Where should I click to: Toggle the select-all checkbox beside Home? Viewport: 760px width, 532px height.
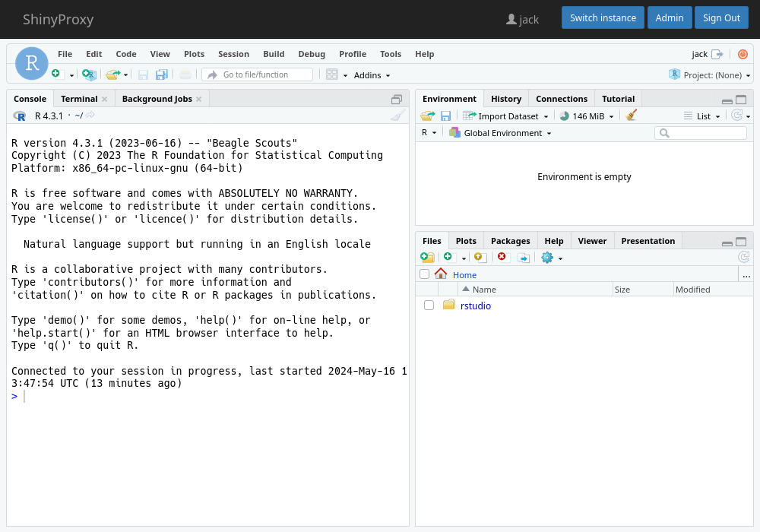pyautogui.click(x=425, y=274)
